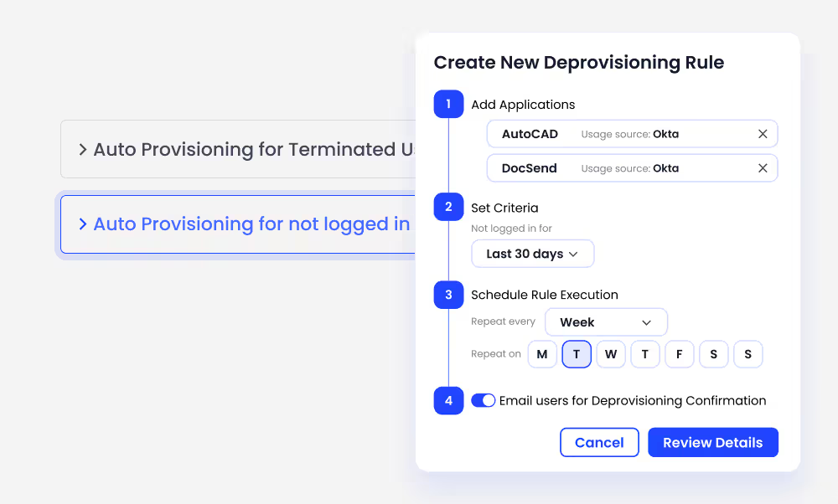Click the step 3 Schedule Rule Execution badge
This screenshot has width=838, height=504.
click(448, 295)
